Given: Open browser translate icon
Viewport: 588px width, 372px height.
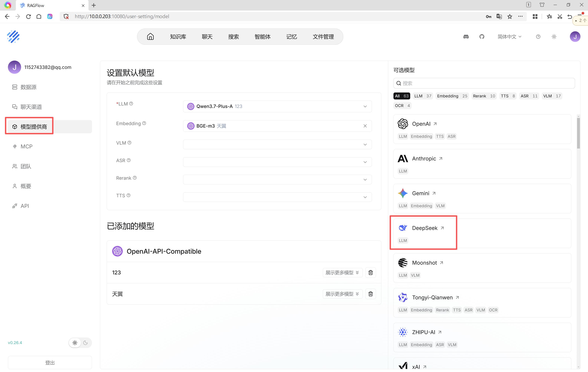Looking at the screenshot, I should point(499,16).
